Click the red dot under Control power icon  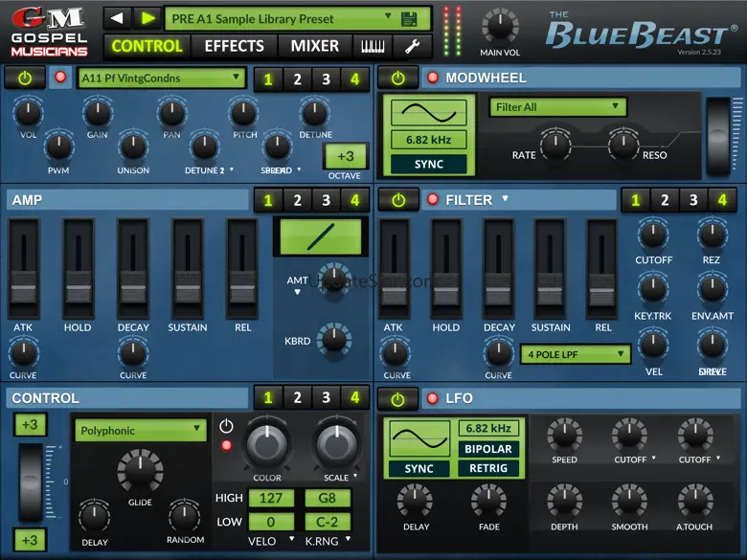226,445
